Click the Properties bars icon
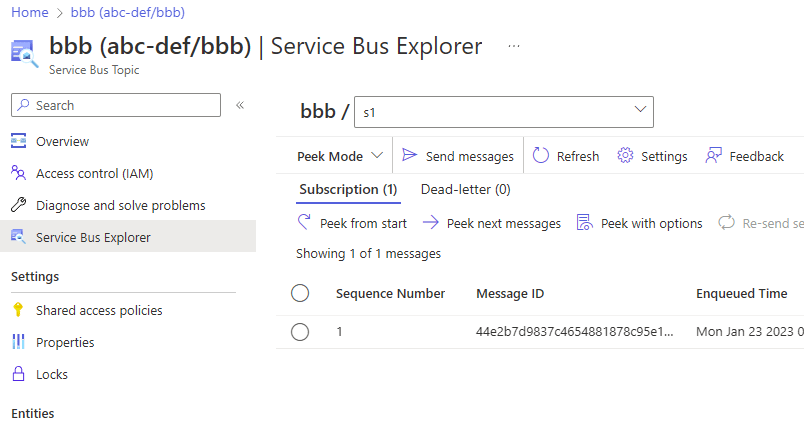 point(18,341)
